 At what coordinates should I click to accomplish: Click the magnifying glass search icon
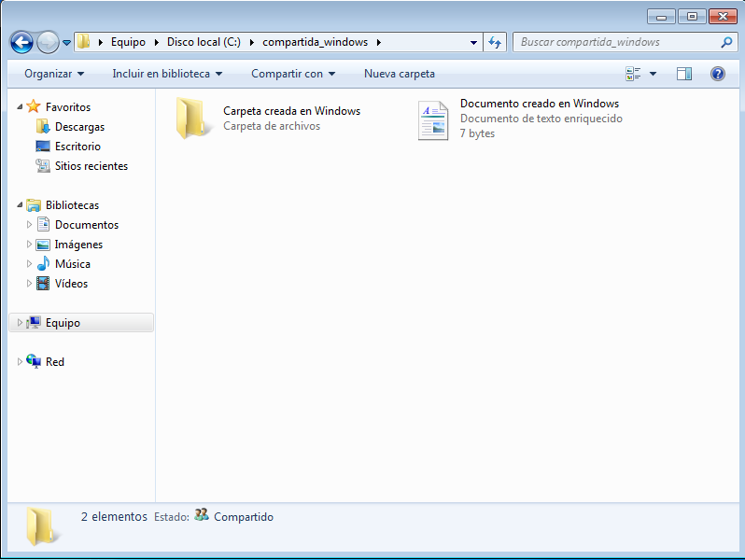click(x=726, y=42)
